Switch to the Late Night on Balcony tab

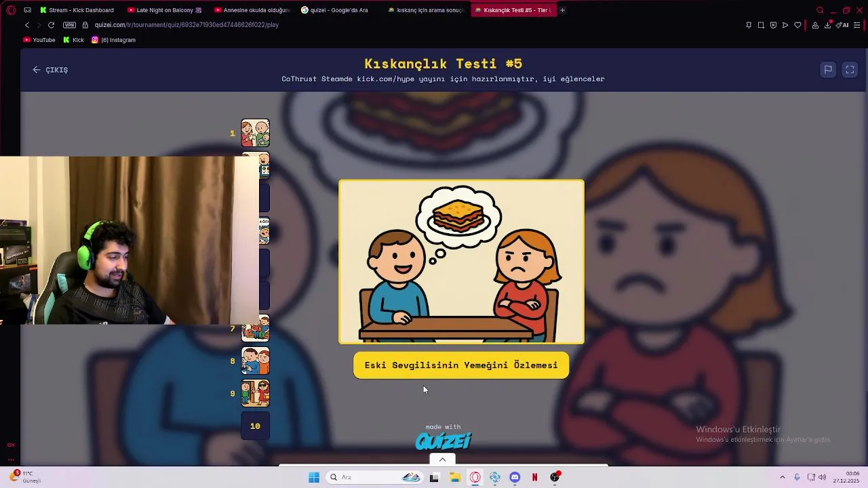pyautogui.click(x=164, y=10)
